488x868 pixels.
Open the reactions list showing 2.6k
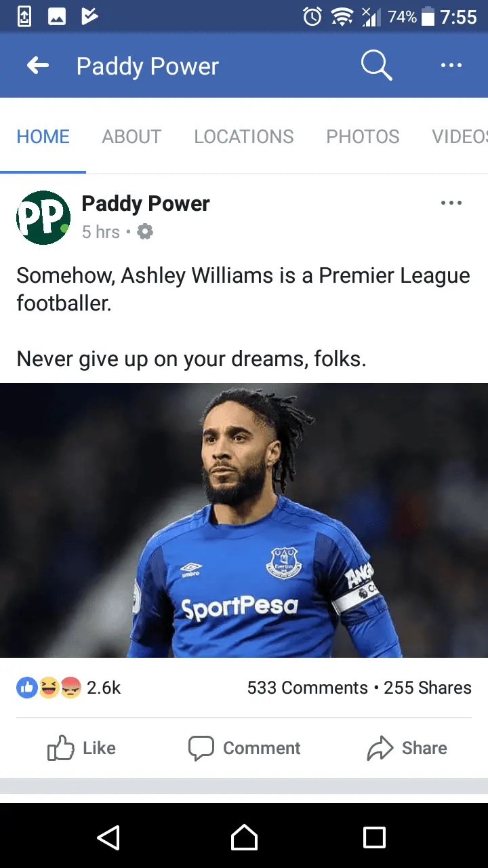point(68,688)
